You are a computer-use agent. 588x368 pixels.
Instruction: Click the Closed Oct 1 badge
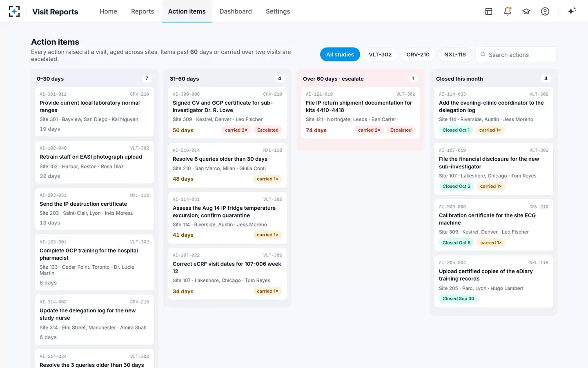[456, 130]
